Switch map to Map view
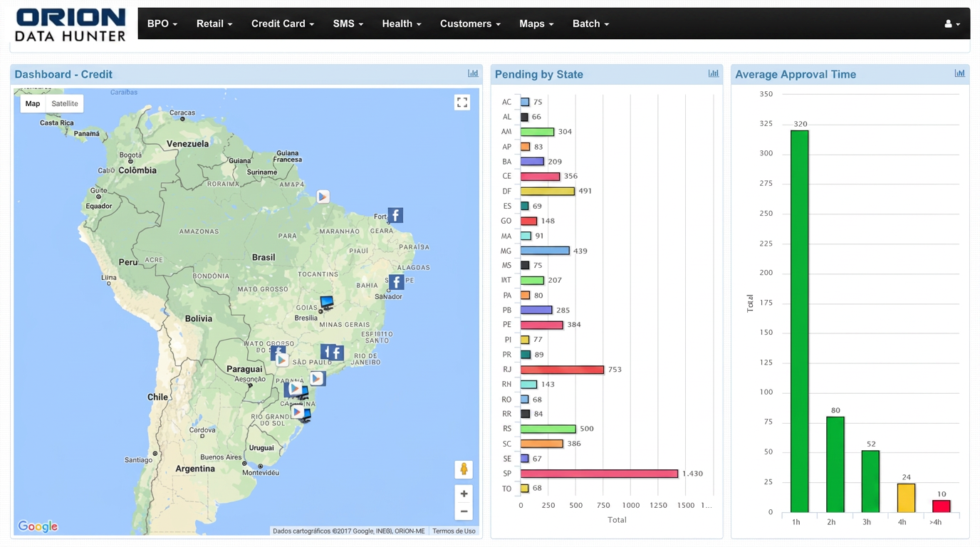The width and height of the screenshot is (980, 547). click(33, 103)
